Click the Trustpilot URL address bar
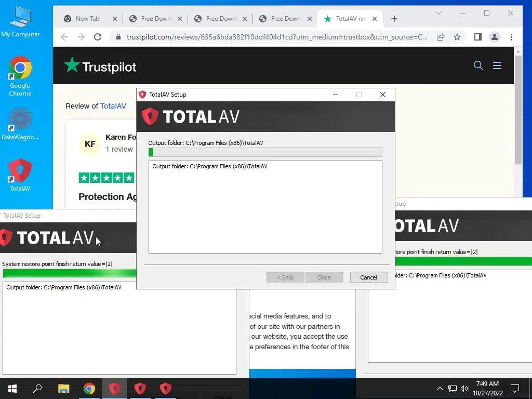Viewport: 532px width, 399px height. click(276, 37)
